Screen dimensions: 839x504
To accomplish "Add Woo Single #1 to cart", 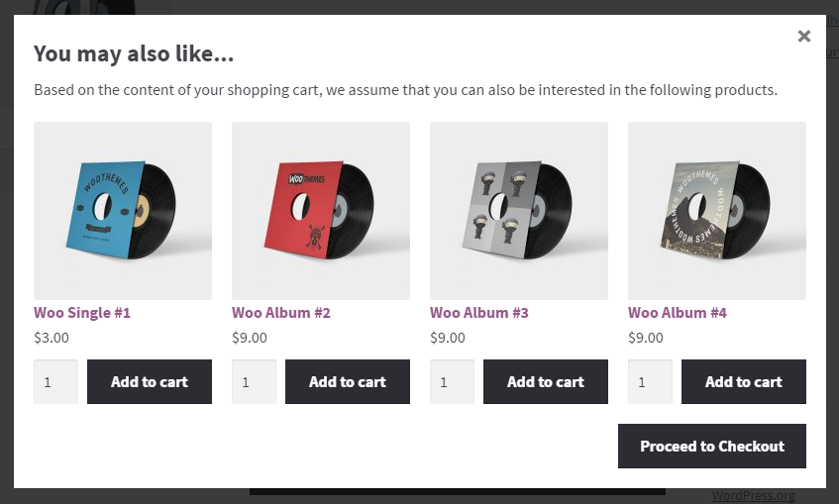I will 150,381.
